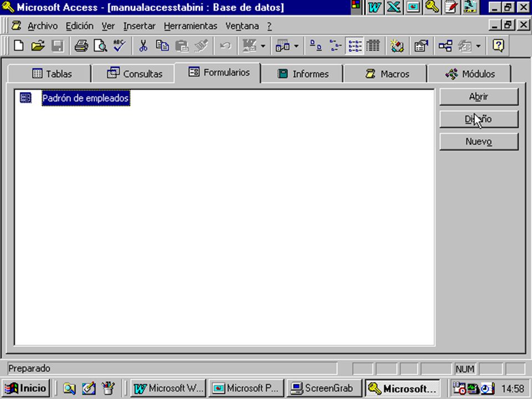
Task: Open the Archivo menu
Action: [x=43, y=26]
